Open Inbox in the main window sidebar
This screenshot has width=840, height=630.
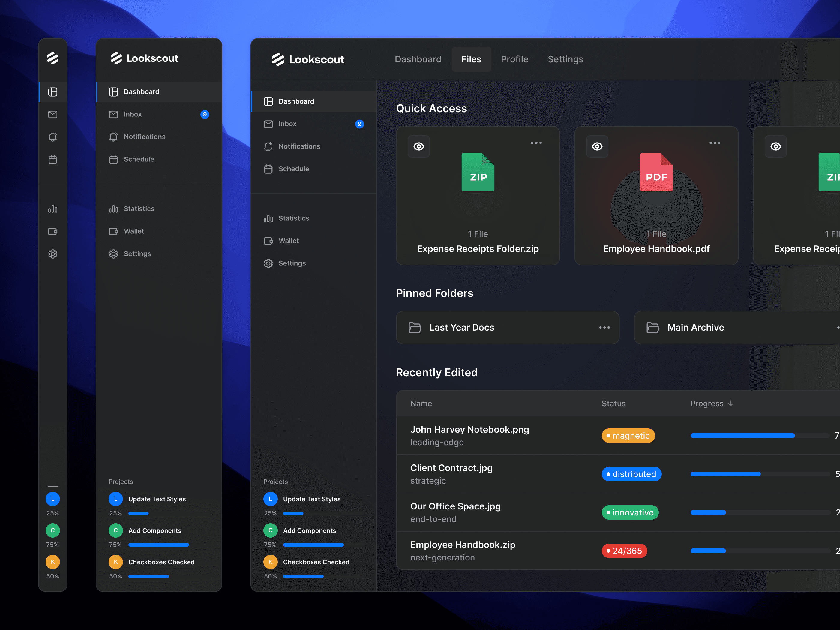point(287,124)
